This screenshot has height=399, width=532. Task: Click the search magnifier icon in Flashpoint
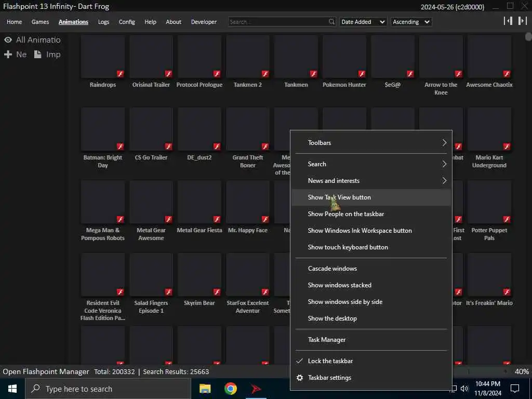(x=331, y=22)
